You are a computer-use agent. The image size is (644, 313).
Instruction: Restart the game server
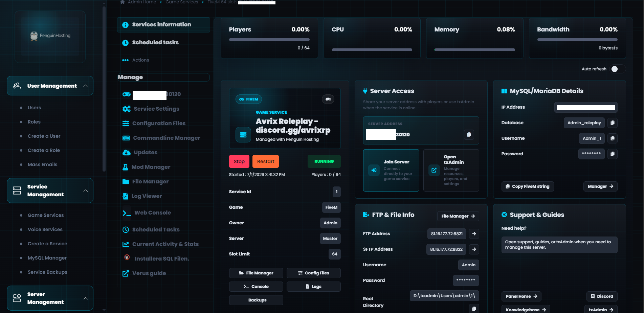[266, 161]
